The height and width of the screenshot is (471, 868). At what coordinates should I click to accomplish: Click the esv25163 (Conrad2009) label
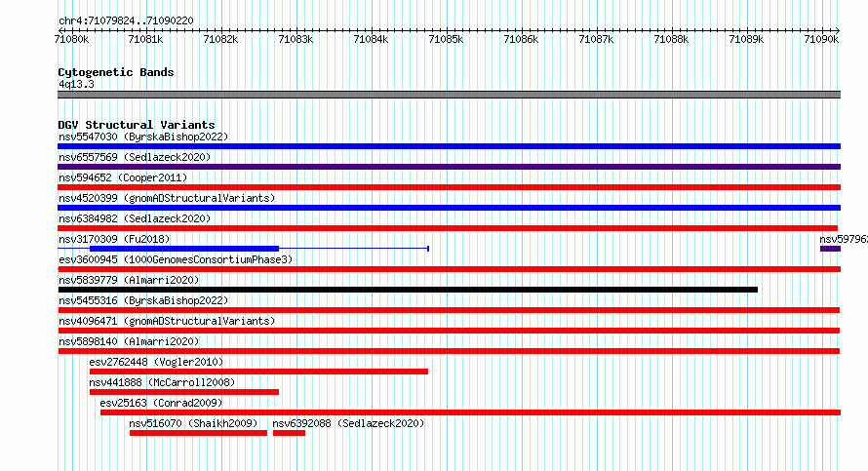tap(161, 403)
